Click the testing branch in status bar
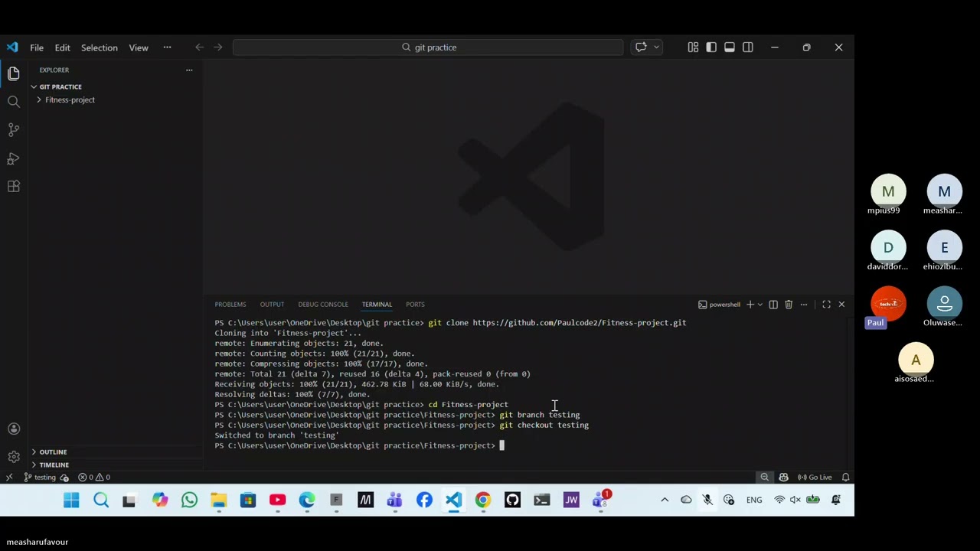This screenshot has width=980, height=551. pos(40,478)
